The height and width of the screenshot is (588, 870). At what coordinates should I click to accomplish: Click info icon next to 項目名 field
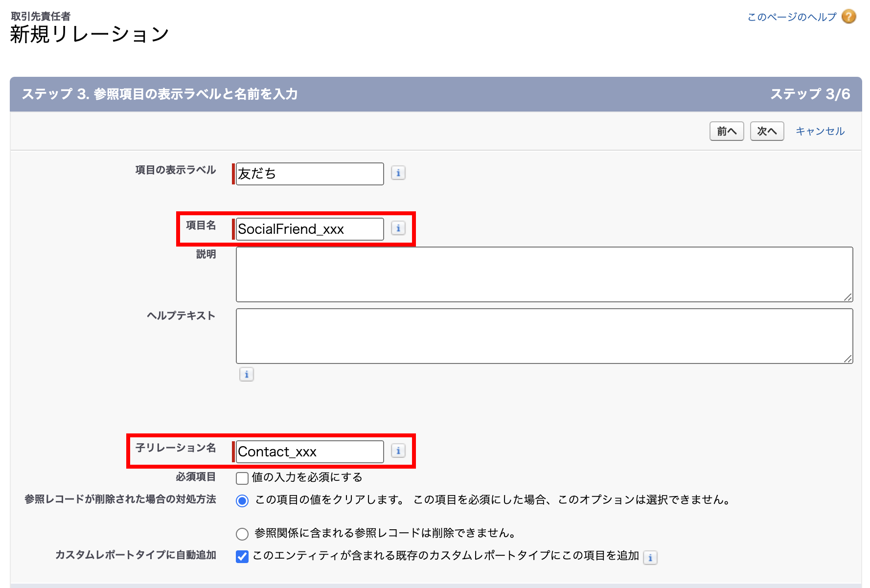(398, 228)
